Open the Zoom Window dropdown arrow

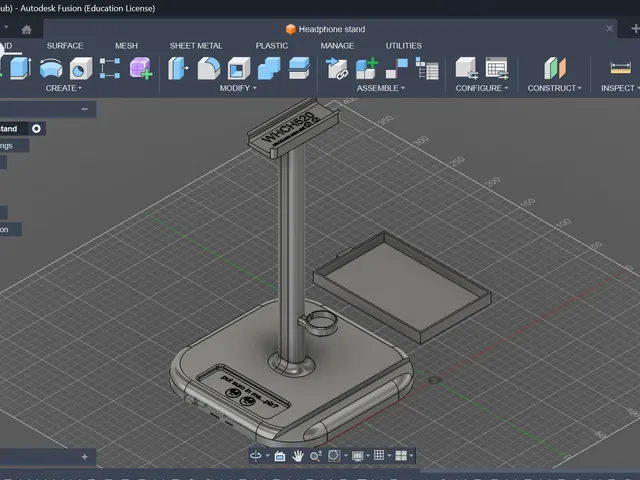[x=346, y=456]
